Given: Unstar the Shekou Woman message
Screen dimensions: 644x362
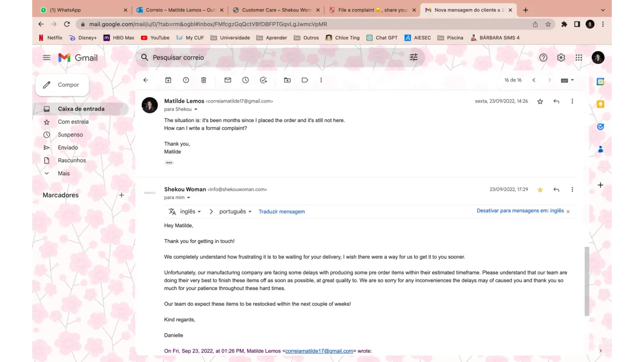Looking at the screenshot, I should [540, 189].
